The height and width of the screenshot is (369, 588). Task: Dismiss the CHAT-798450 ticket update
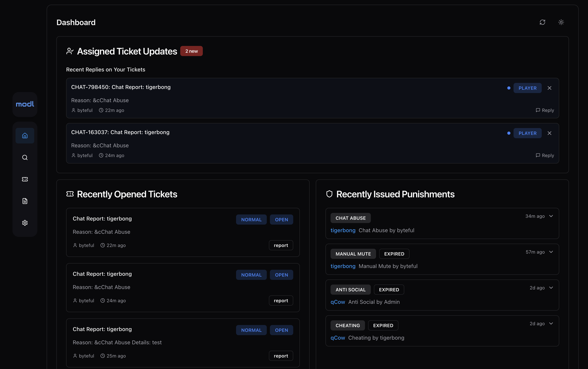(x=549, y=88)
